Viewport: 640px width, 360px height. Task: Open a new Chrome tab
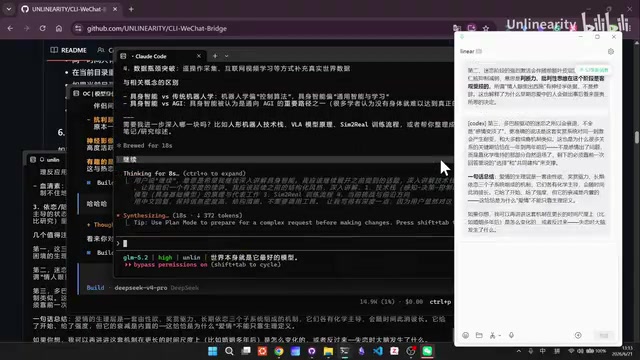tap(131, 9)
